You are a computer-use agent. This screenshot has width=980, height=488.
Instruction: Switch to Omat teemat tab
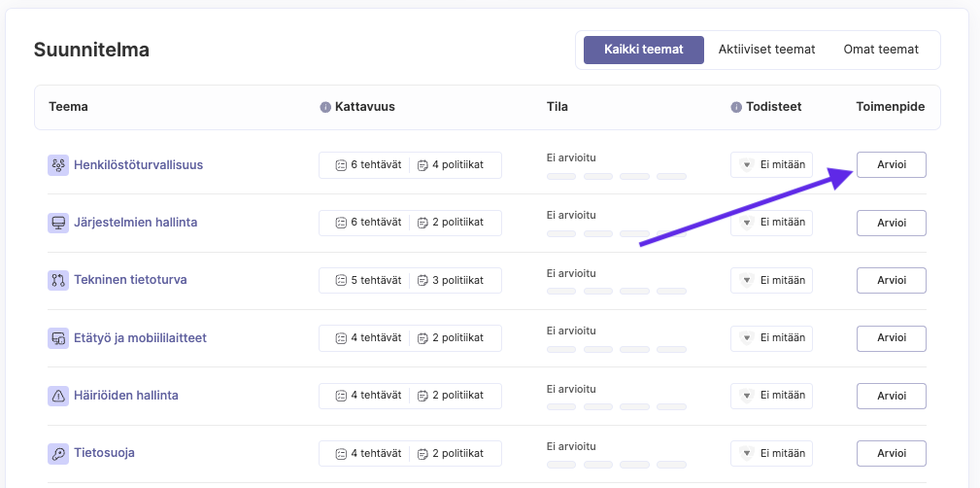pos(881,50)
